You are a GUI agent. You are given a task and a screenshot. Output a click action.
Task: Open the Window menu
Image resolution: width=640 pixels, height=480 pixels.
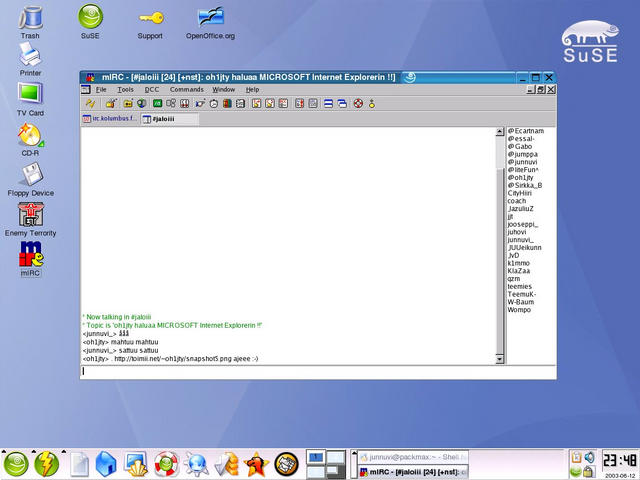(223, 89)
